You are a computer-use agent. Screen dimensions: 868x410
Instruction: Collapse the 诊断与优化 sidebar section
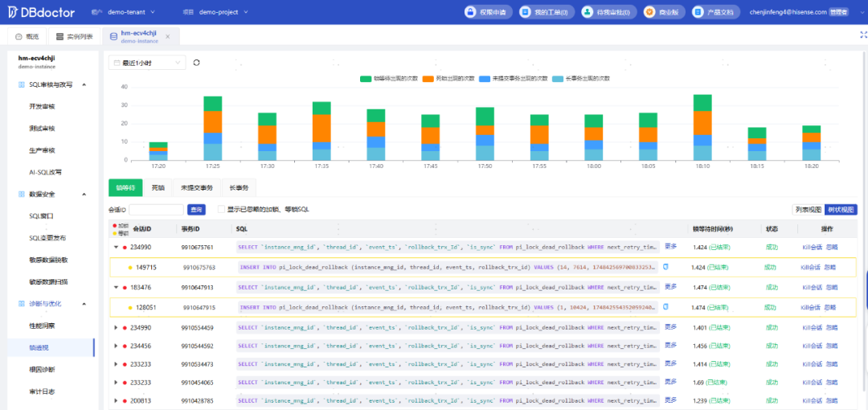(84, 304)
